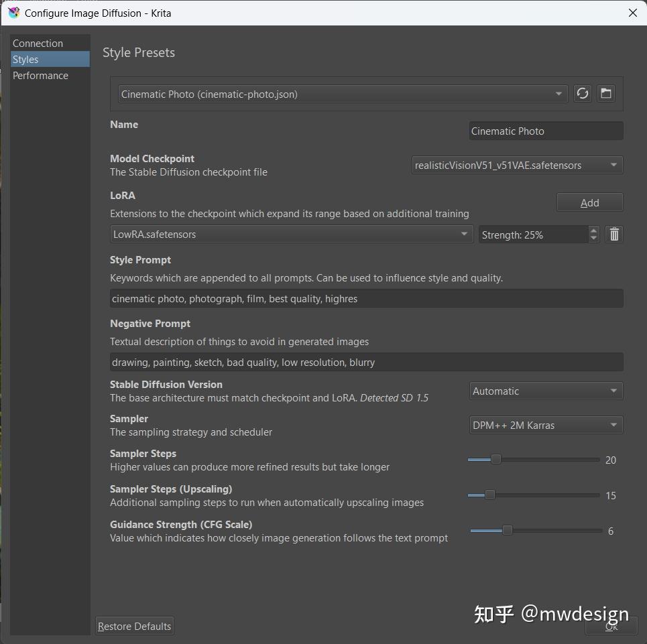Open the styles folder icon
This screenshot has width=647, height=644.
pos(606,94)
